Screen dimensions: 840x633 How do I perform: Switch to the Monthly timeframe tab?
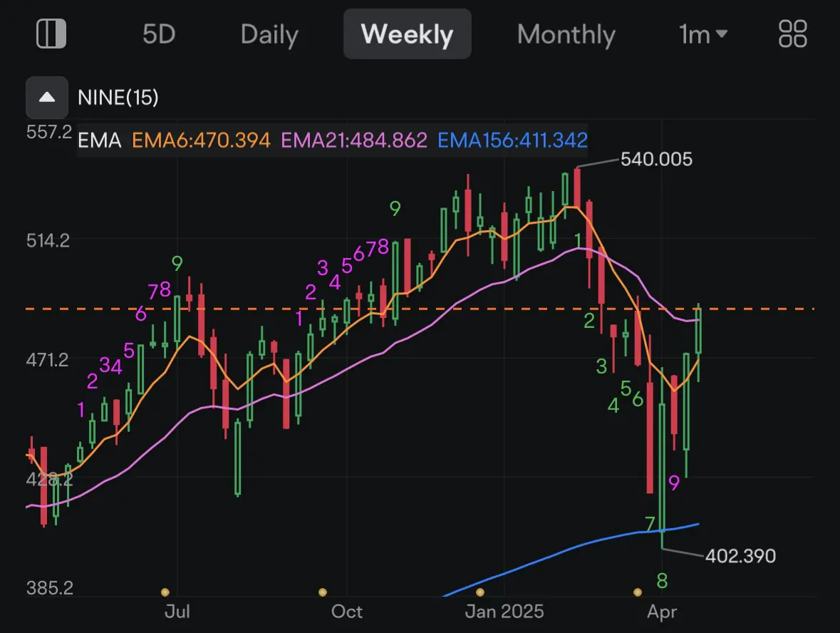point(566,35)
